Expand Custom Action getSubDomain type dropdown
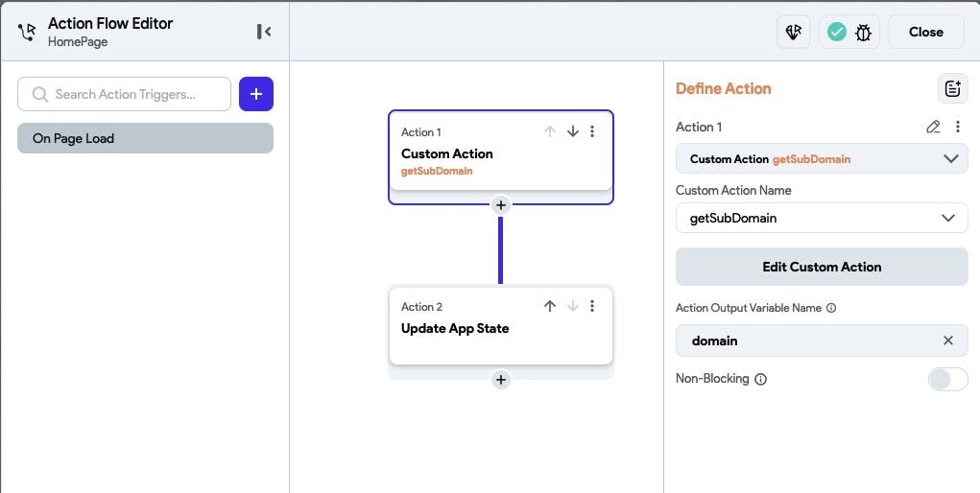 click(950, 159)
